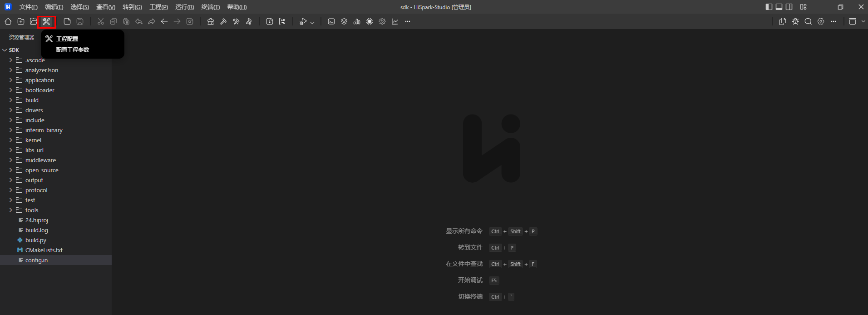Open the build.py file

click(35, 240)
